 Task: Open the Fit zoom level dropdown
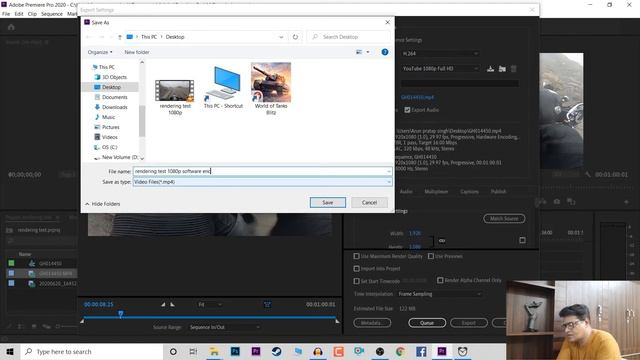pos(210,304)
